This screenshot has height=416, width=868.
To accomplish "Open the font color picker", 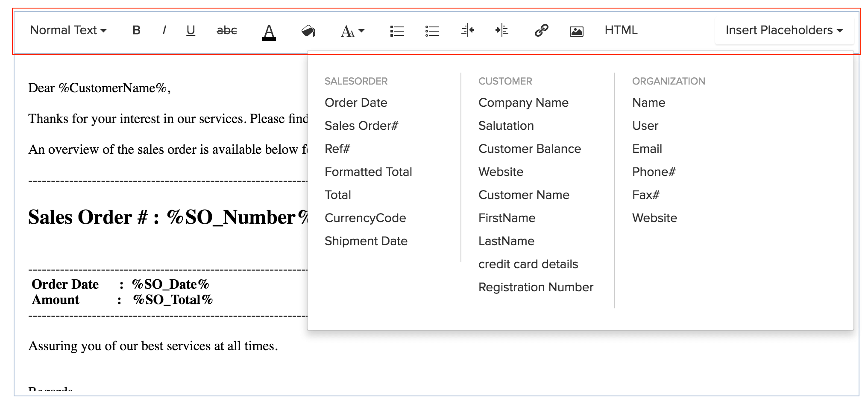I will 268,30.
